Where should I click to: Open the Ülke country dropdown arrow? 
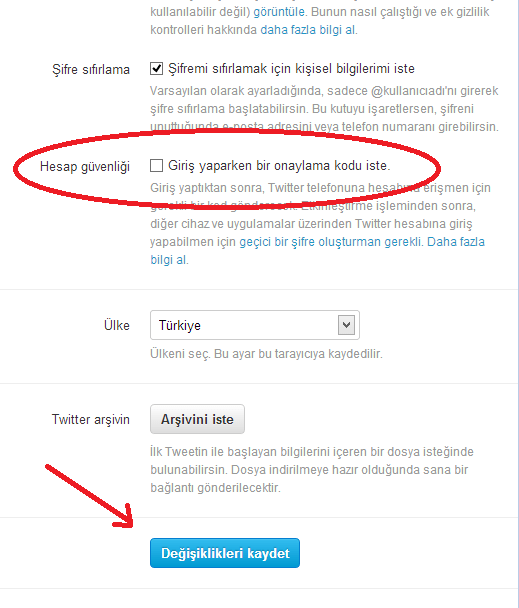(x=346, y=325)
